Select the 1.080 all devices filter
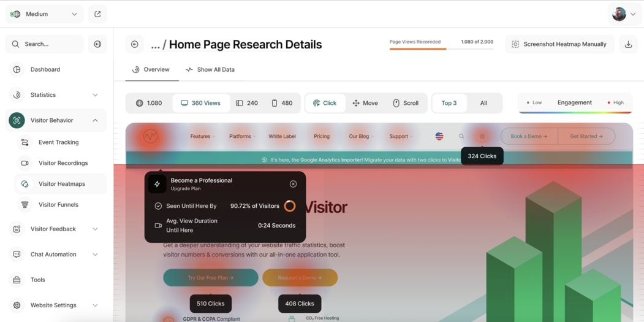This screenshot has width=644, height=322. point(149,103)
